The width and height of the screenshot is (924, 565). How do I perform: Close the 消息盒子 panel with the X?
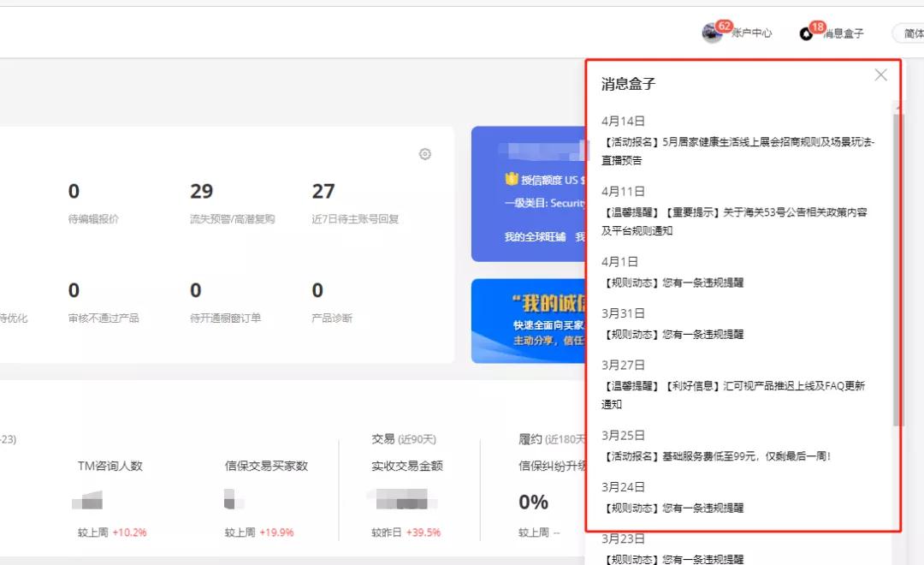click(880, 74)
